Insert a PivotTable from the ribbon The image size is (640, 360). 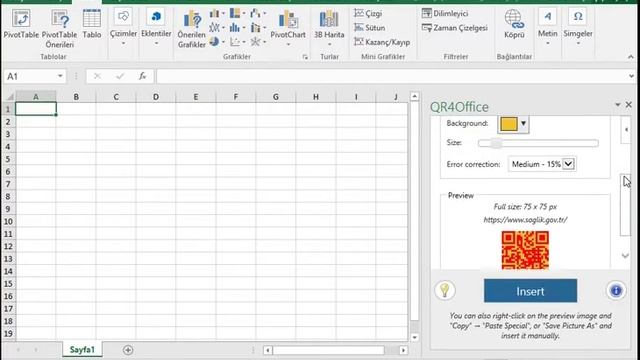click(21, 24)
